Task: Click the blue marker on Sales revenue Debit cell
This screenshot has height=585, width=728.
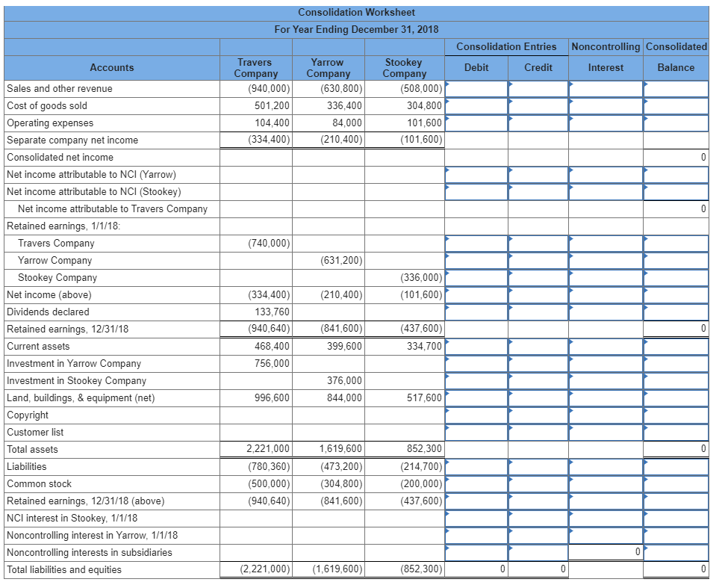Action: (x=448, y=84)
